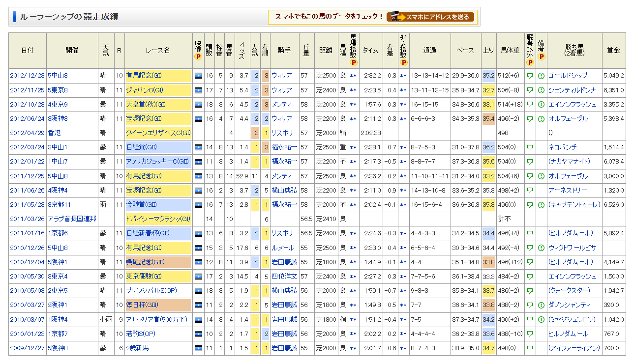This screenshot has height=364, width=633.
Task: Open video icon in 鳴尾記念 row
Action: 198,262
